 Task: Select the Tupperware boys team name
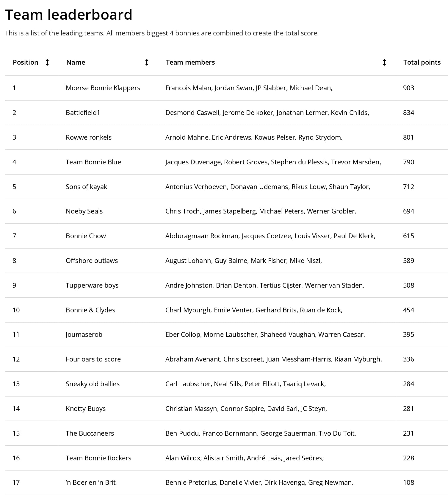click(92, 285)
